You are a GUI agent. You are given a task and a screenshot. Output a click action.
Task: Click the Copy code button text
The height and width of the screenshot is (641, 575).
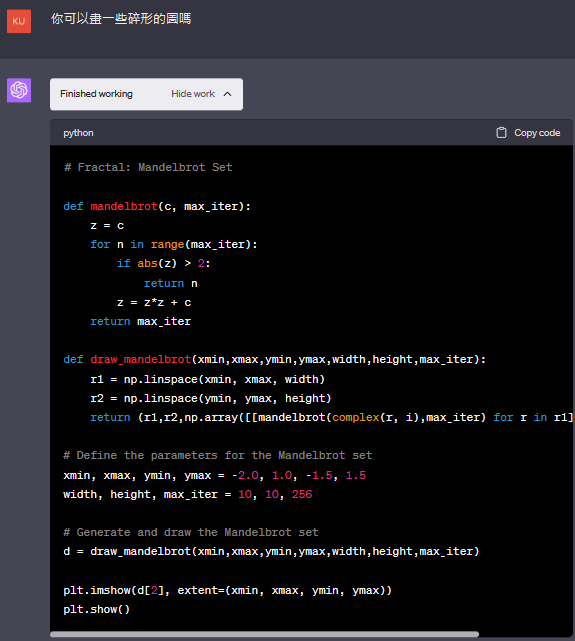[x=537, y=133]
